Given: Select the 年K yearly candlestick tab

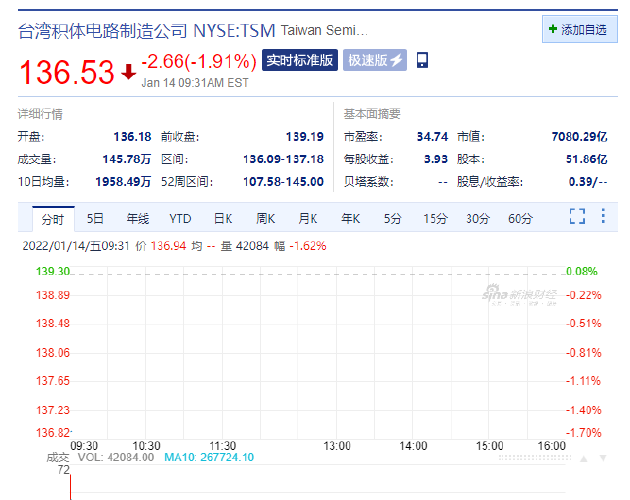Looking at the screenshot, I should click(x=350, y=219).
